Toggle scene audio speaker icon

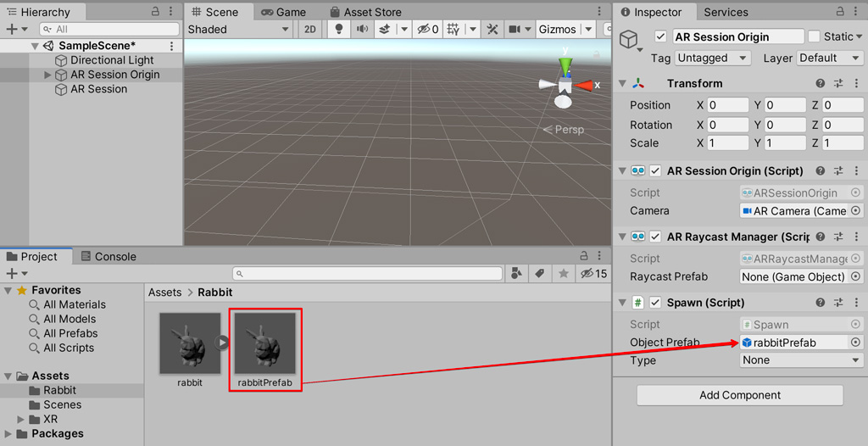[x=362, y=30]
